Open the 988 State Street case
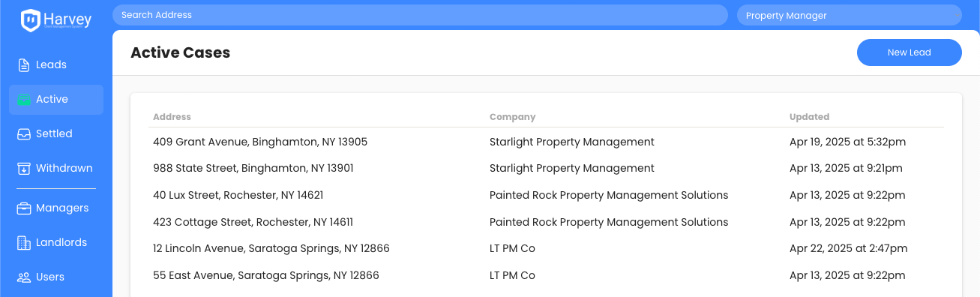Viewport: 980px width, 297px height. click(x=546, y=169)
